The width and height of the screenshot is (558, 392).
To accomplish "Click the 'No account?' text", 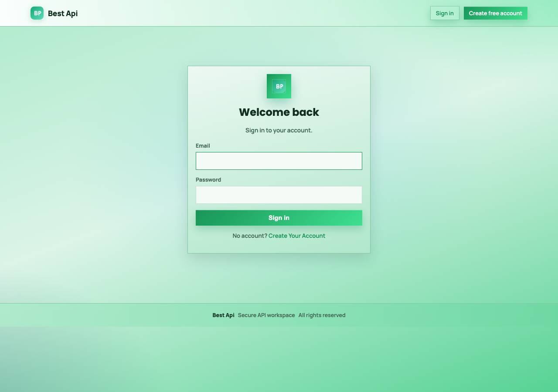I will (250, 236).
